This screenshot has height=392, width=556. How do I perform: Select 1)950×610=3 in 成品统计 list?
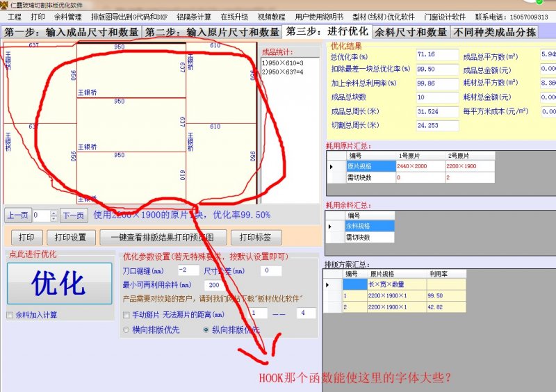click(283, 63)
